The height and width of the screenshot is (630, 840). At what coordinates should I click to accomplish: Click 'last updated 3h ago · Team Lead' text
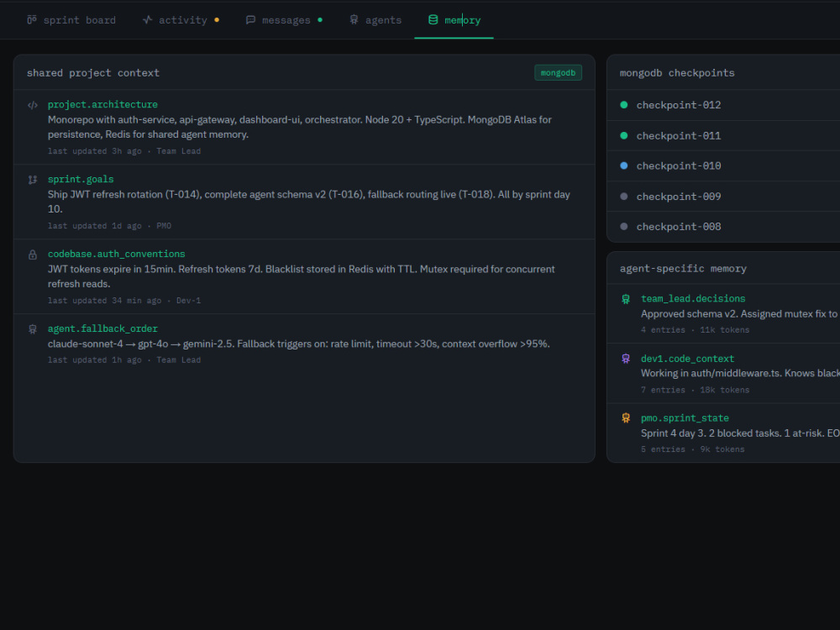pyautogui.click(x=124, y=151)
